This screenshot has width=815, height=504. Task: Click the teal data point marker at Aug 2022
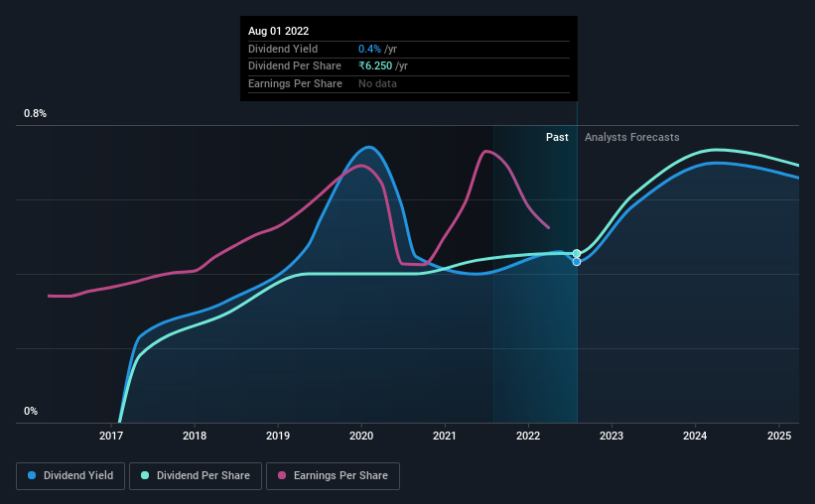pyautogui.click(x=577, y=254)
